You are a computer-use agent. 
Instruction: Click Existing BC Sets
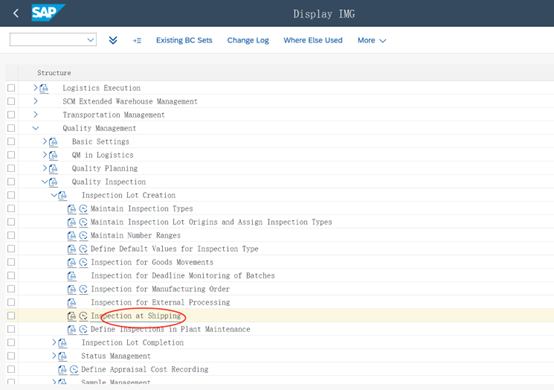point(184,40)
